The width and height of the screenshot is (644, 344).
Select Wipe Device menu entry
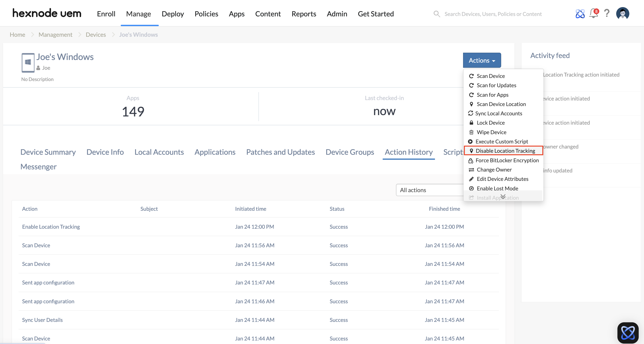[x=491, y=132]
